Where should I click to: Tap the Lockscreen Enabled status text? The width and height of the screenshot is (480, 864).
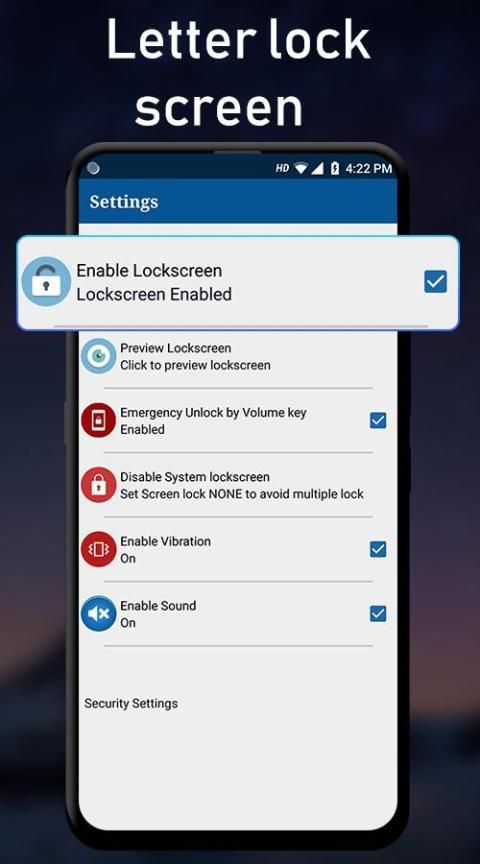click(x=154, y=294)
